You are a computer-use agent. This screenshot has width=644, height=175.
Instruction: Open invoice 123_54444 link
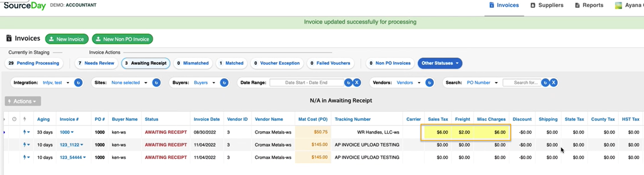coord(72,157)
